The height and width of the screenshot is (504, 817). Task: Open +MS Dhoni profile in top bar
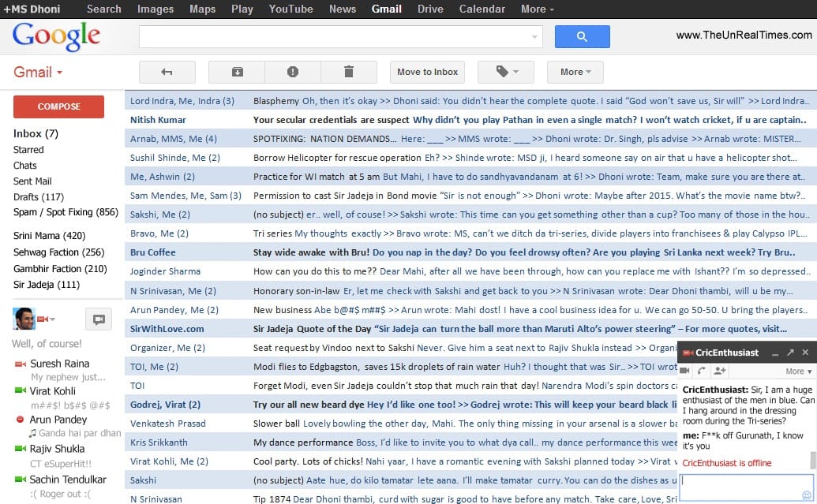point(32,9)
